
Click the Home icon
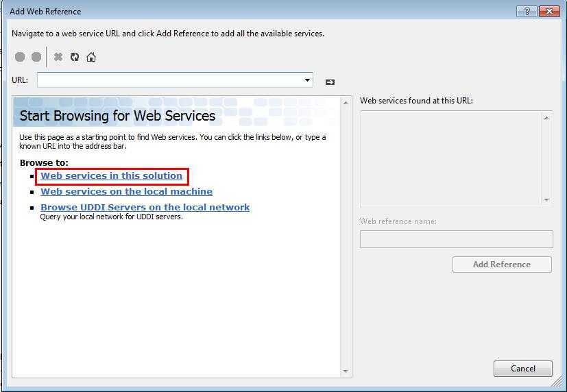tap(91, 57)
